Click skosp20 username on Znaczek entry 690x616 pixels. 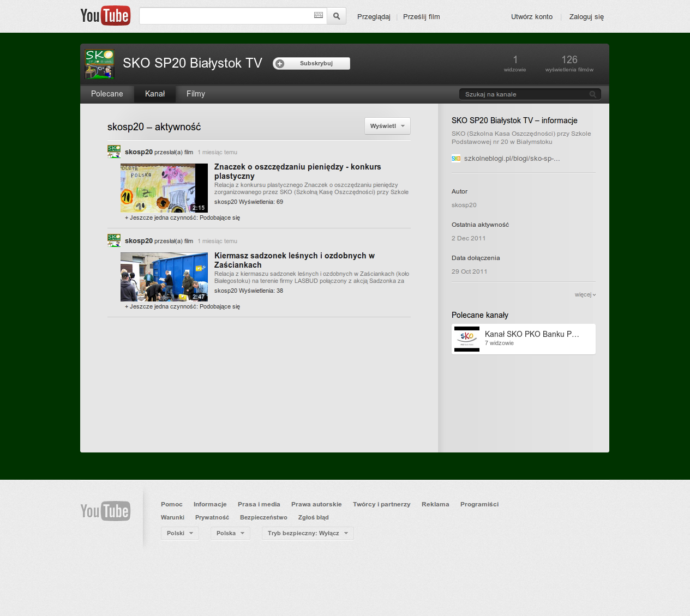coord(139,152)
